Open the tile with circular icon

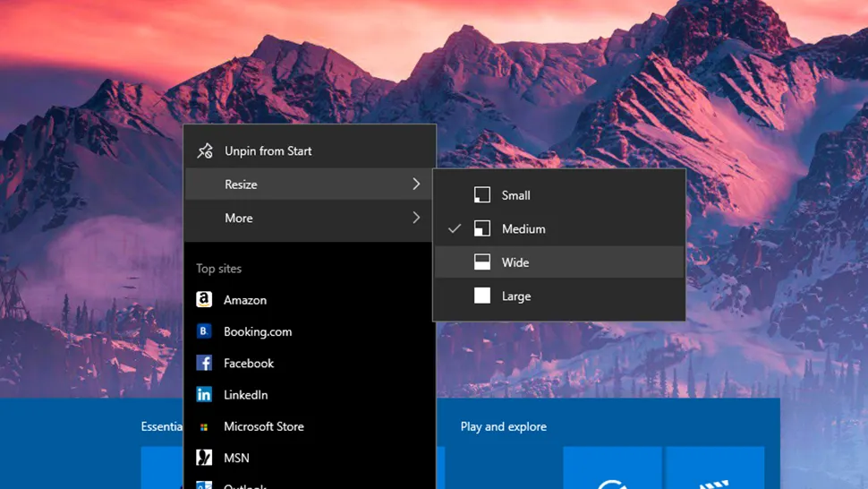pos(612,468)
